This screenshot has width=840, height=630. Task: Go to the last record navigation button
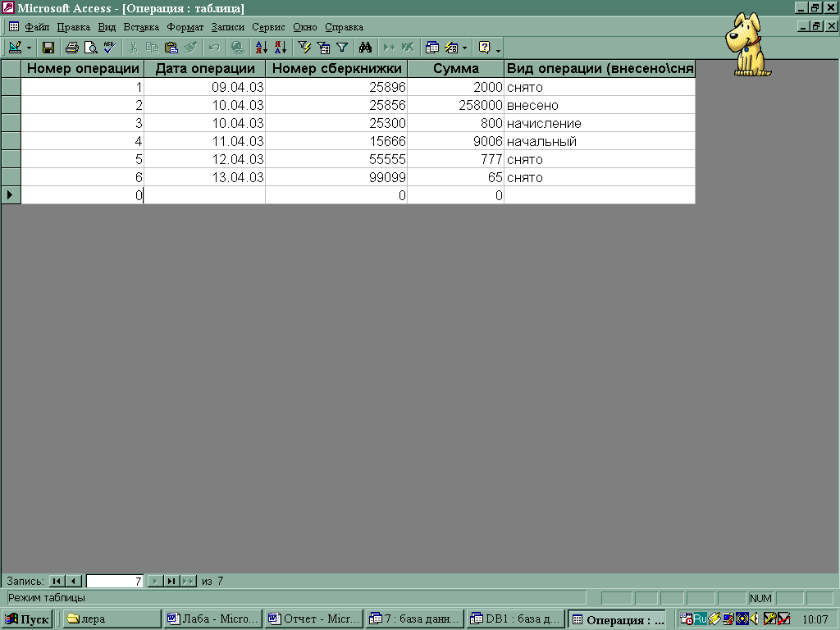click(171, 581)
